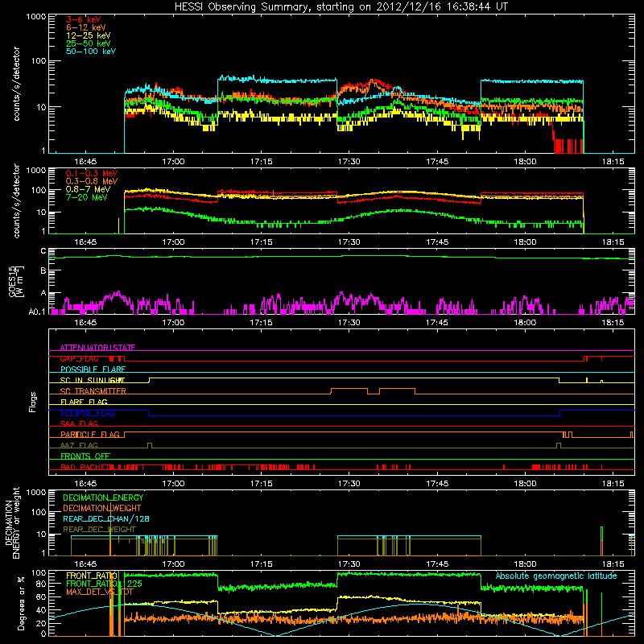Select the 6-12 keV legend label
The width and height of the screenshot is (644, 644).
coord(86,27)
